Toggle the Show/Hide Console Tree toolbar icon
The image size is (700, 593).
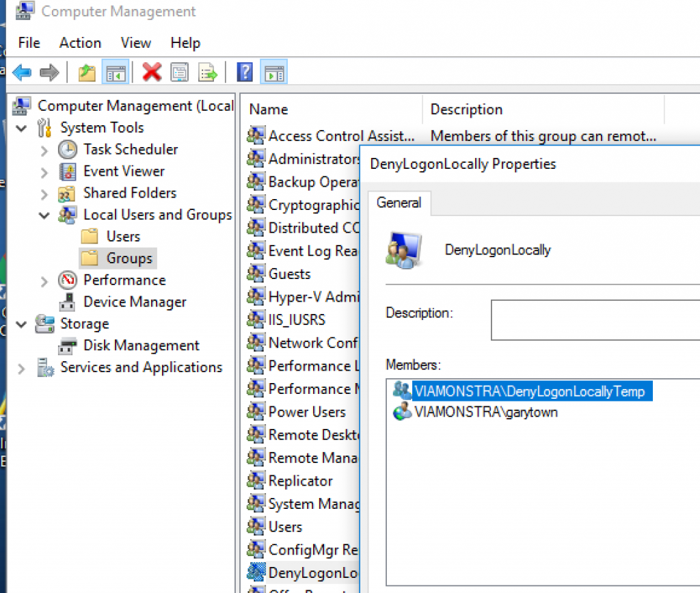pyautogui.click(x=115, y=72)
